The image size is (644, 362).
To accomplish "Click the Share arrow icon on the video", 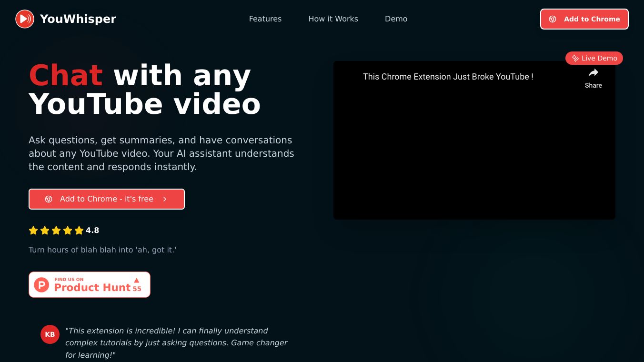I will 593,73.
